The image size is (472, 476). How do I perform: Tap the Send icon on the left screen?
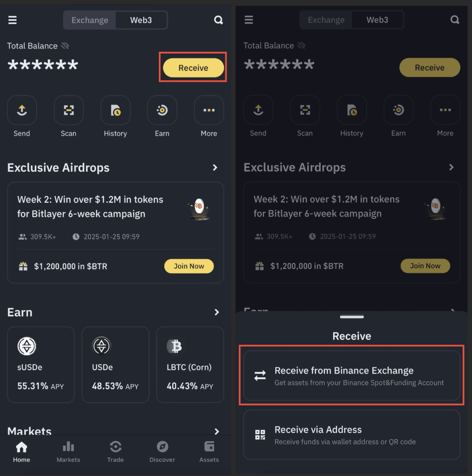pos(22,110)
